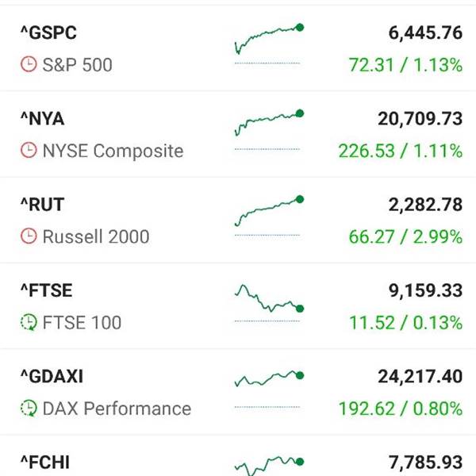Image resolution: width=476 pixels, height=476 pixels.
Task: Open the ^RUT sparkline chart
Action: (x=269, y=216)
